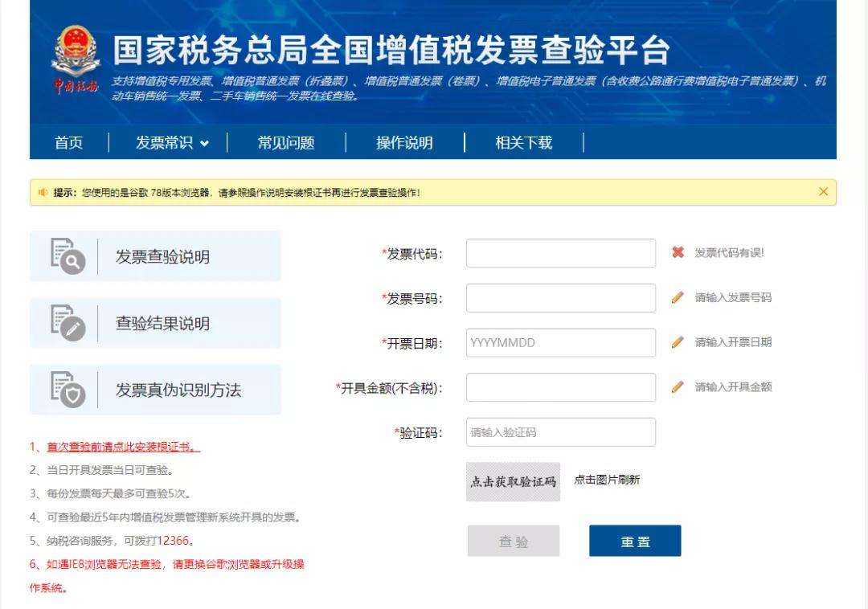Click the captcha image to fetch code

click(x=513, y=481)
